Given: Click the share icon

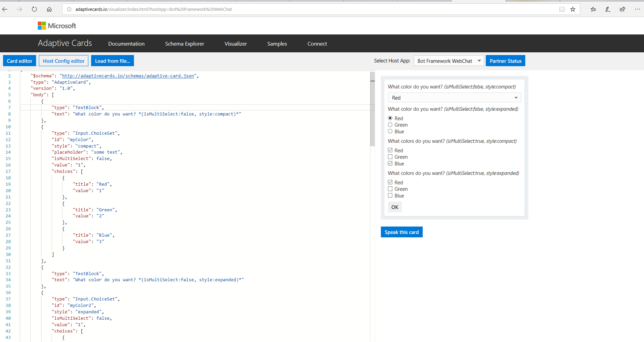Looking at the screenshot, I should [622, 9].
